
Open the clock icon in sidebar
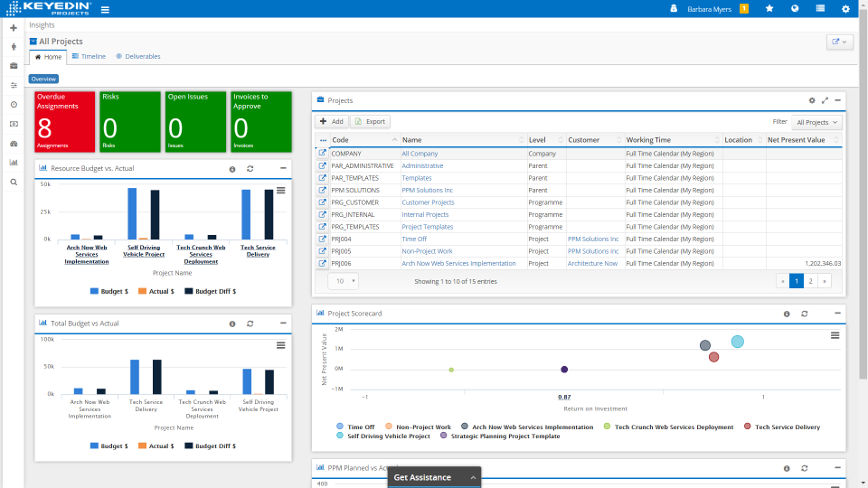[14, 105]
